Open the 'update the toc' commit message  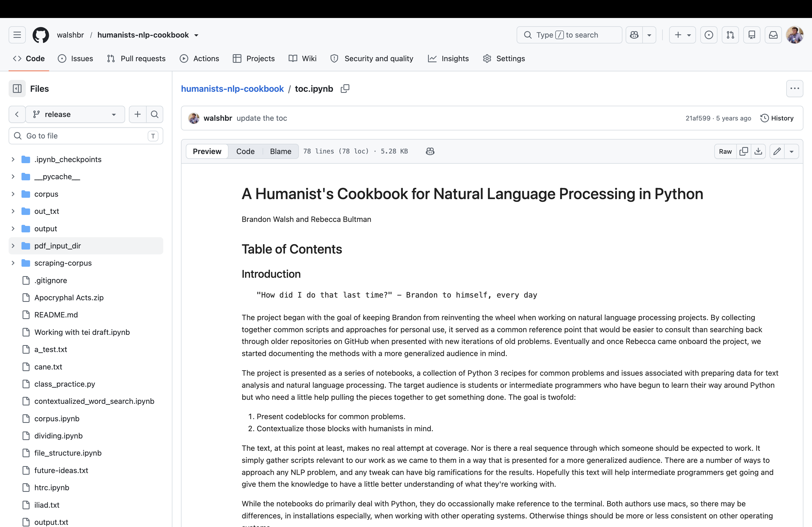pyautogui.click(x=262, y=118)
